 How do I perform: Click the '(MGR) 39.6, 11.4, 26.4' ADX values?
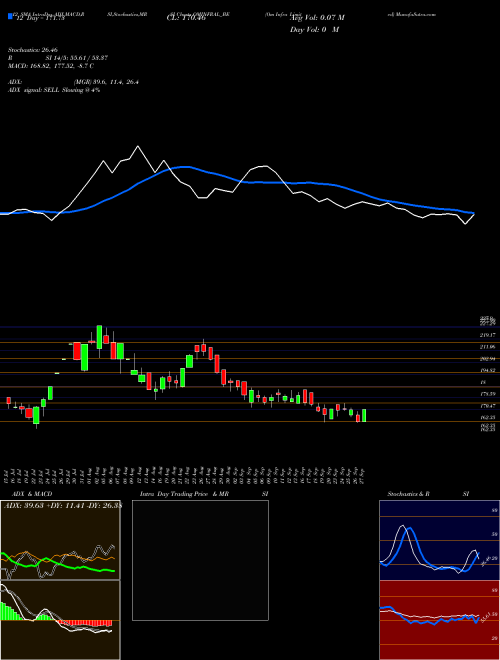(x=106, y=82)
